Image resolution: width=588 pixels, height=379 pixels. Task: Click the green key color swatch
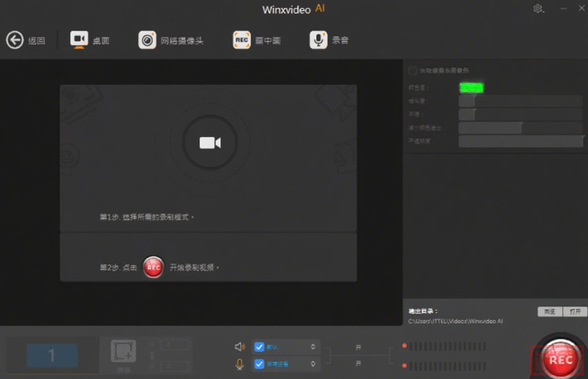pos(471,87)
